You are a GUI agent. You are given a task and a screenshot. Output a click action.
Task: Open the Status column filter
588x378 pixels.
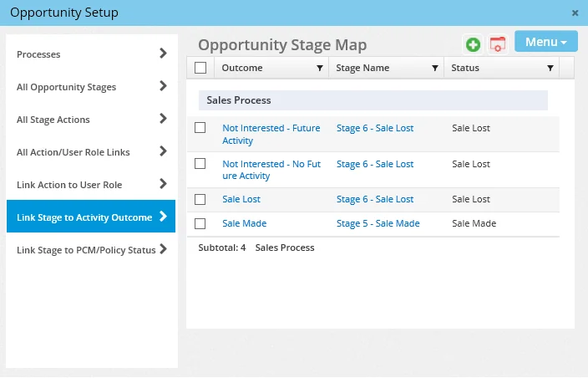pyautogui.click(x=550, y=68)
